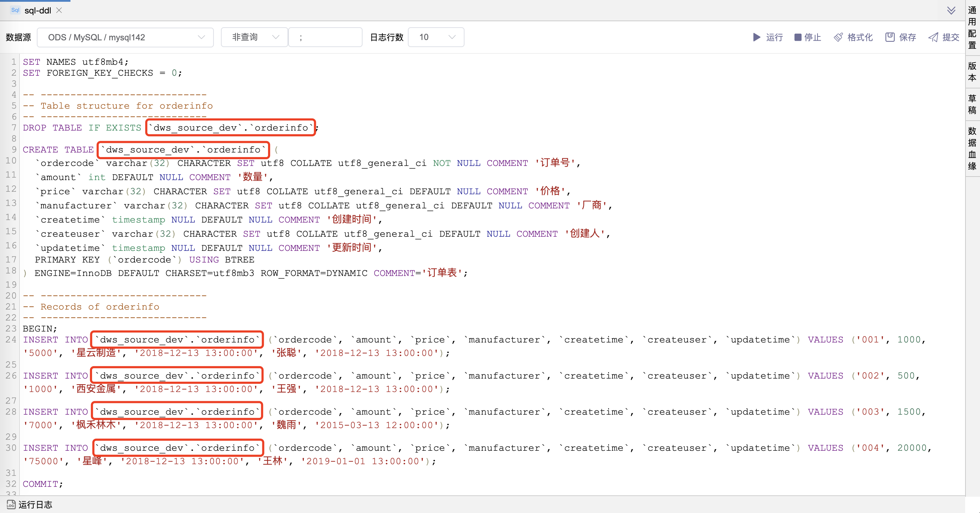This screenshot has width=980, height=513.
Task: Open the 通用配置 side panel tab
Action: pyautogui.click(x=972, y=27)
